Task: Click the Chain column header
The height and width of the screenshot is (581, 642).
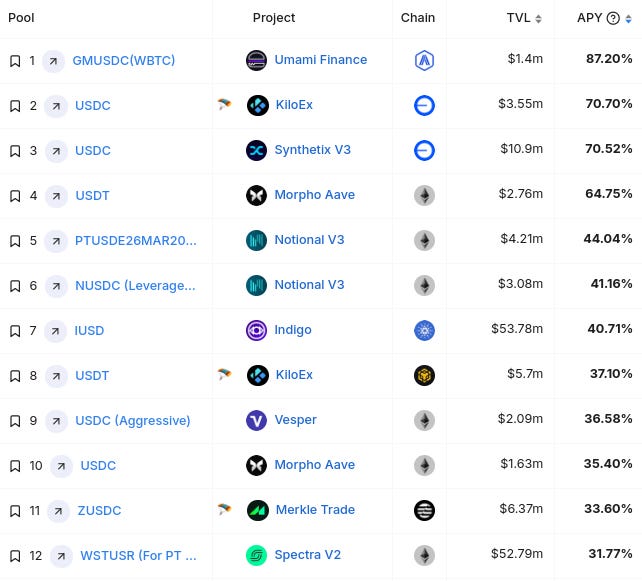Action: pos(418,18)
